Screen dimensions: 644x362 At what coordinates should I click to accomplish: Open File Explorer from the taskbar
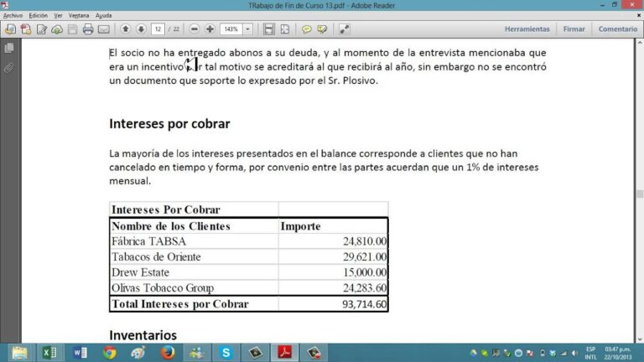pyautogui.click(x=19, y=353)
